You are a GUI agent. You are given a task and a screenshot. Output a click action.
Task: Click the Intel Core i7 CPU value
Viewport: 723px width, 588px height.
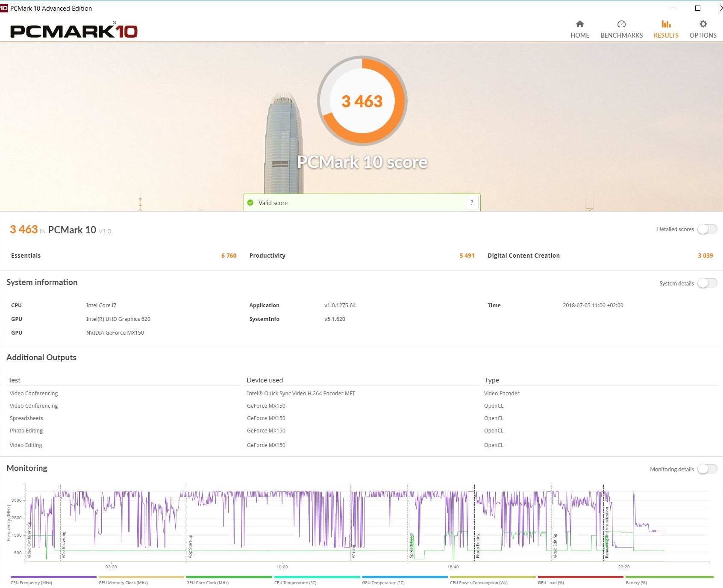coord(101,306)
